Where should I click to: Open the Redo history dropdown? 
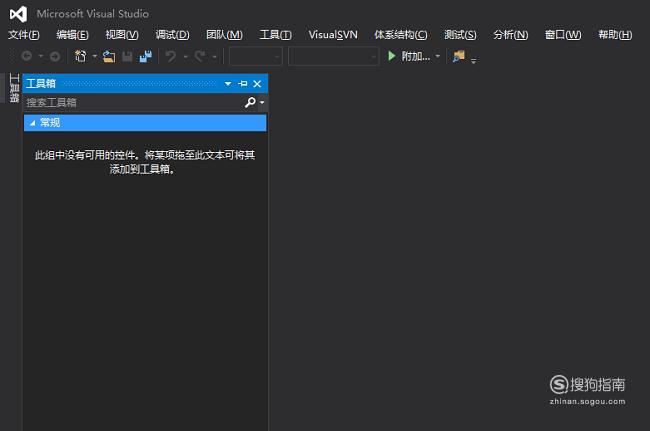pyautogui.click(x=214, y=56)
